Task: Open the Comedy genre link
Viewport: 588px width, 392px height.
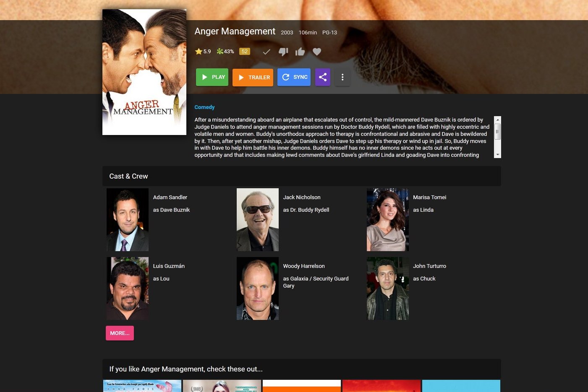Action: pyautogui.click(x=204, y=107)
